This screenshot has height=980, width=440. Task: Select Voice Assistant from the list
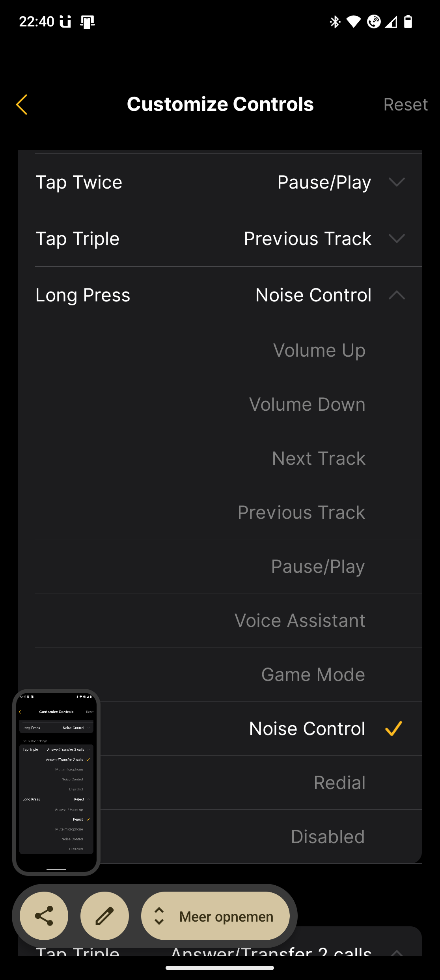click(300, 621)
